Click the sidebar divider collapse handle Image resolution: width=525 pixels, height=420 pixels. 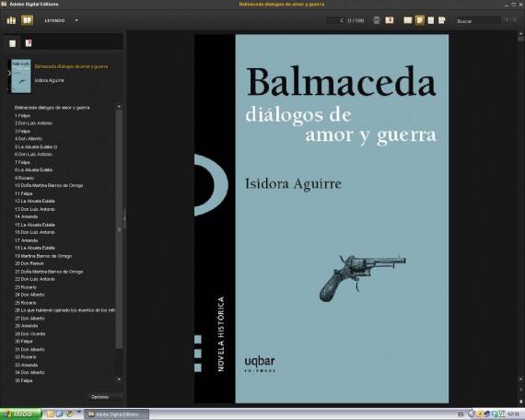click(124, 218)
